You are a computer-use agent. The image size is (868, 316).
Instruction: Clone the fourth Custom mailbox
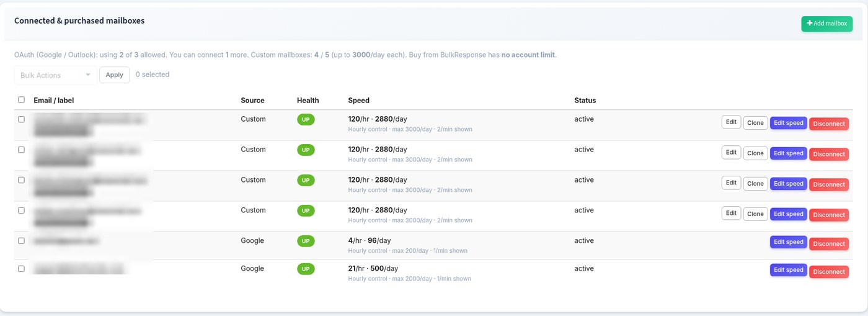pos(755,214)
